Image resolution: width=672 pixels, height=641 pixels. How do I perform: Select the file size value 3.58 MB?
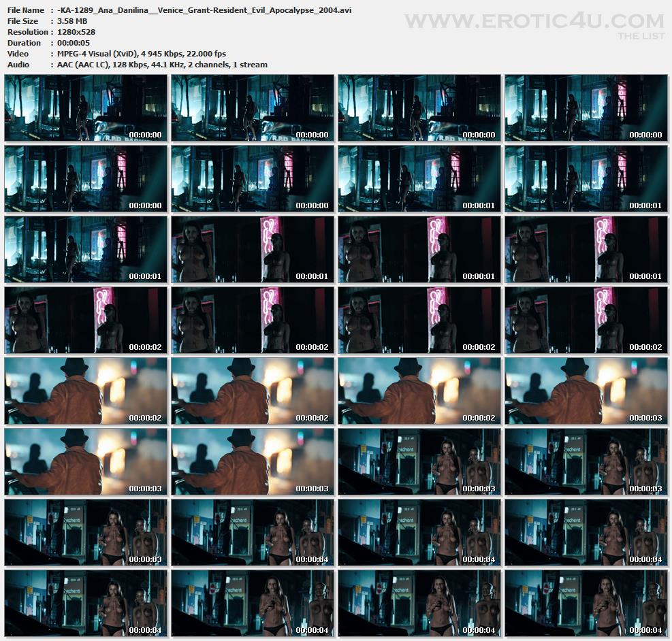(72, 21)
